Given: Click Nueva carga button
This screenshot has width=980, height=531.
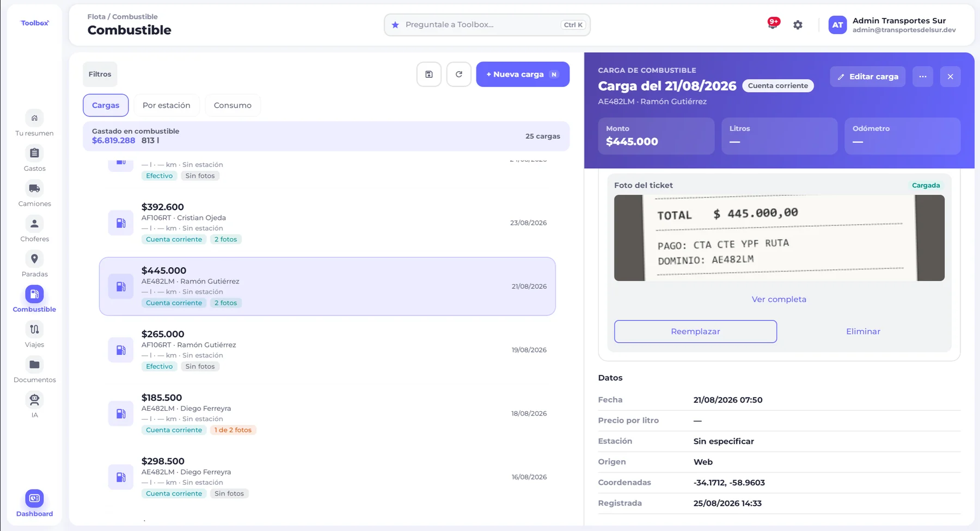Looking at the screenshot, I should coord(523,74).
